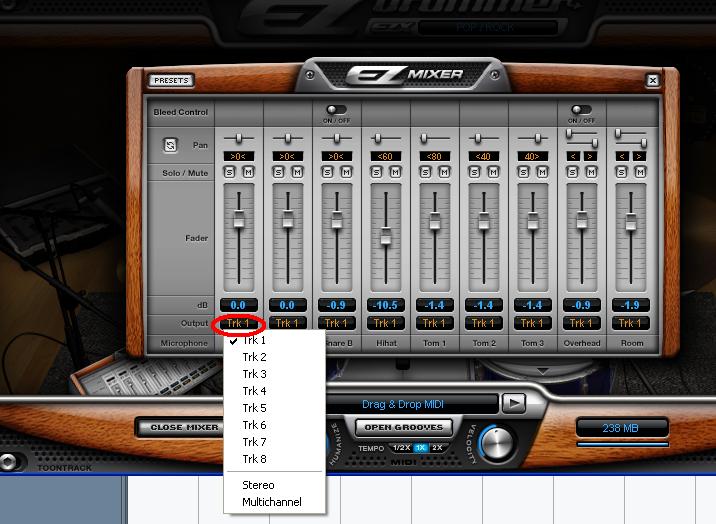Viewport: 716px width, 524px height.
Task: Click Overhead left pan arrow button
Action: [573, 157]
